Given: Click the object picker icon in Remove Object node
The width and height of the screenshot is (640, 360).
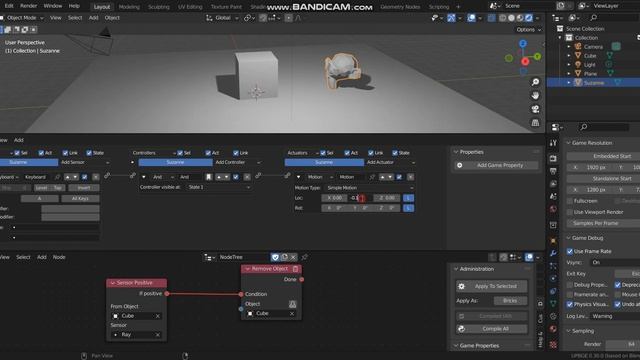Looking at the screenshot, I should [292, 304].
